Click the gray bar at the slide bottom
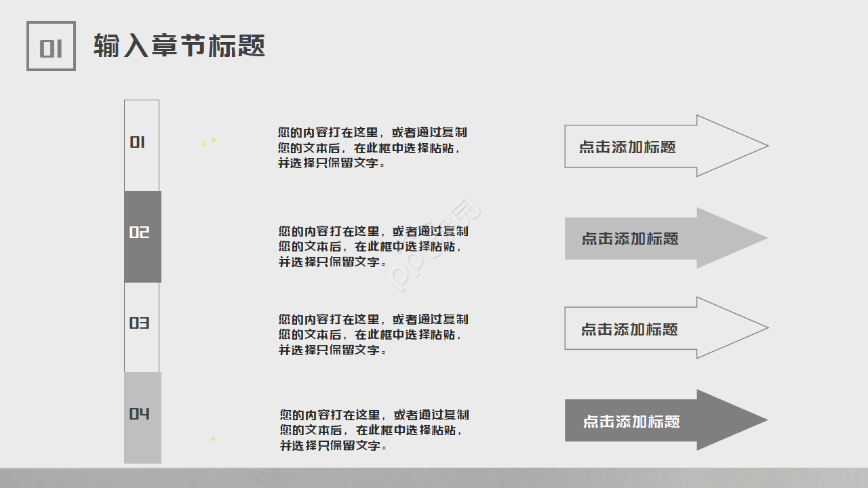 pos(434,478)
